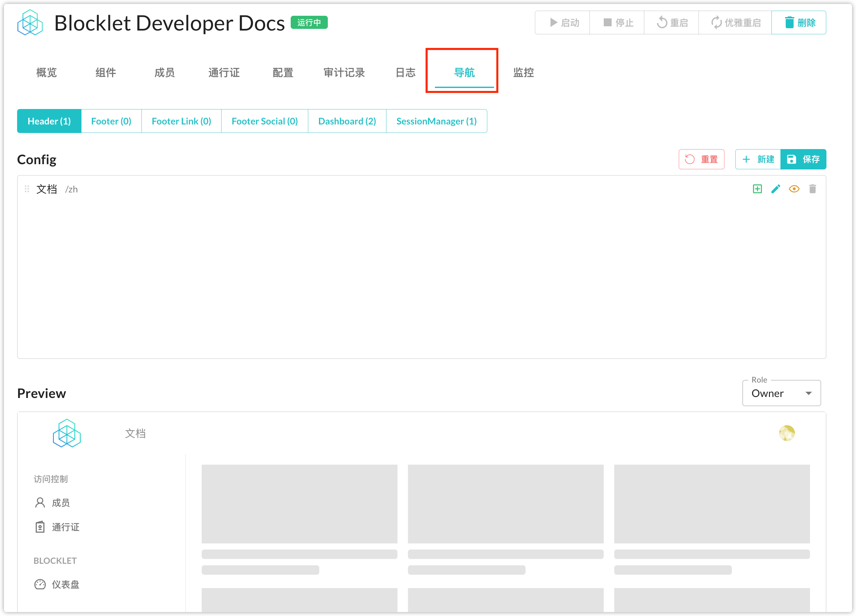Select the Dashboard (2) tab

click(347, 121)
